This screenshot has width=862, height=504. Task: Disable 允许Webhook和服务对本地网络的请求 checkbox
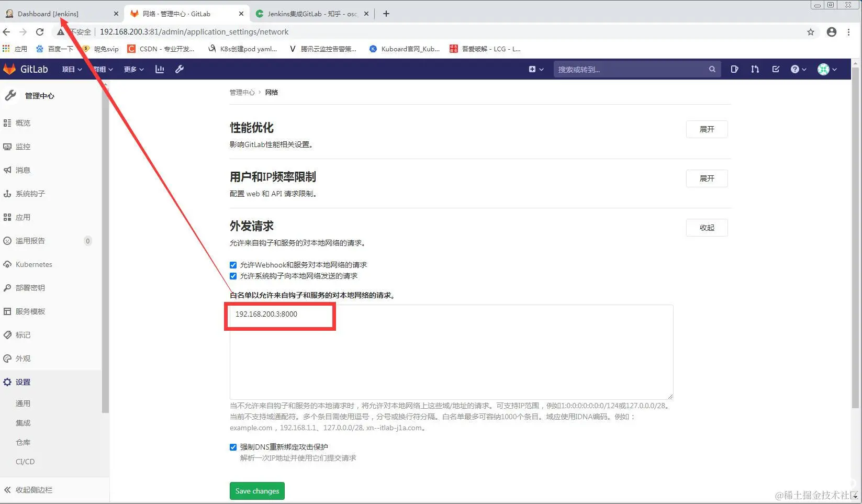233,265
